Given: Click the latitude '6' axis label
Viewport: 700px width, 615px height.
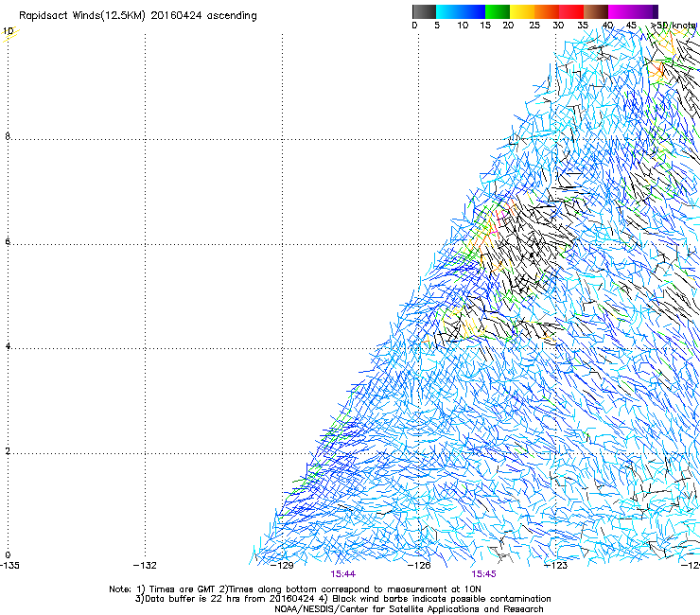Looking at the screenshot, I should pyautogui.click(x=8, y=241).
